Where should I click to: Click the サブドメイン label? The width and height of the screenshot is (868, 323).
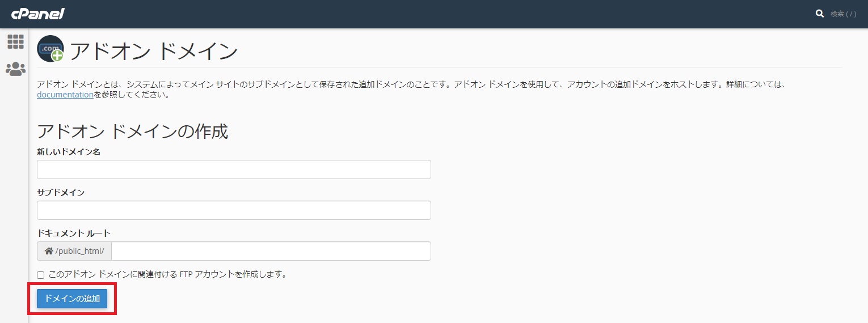click(61, 193)
